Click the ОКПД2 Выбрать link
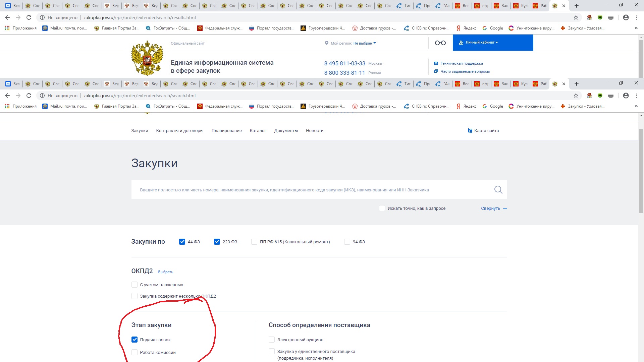The width and height of the screenshot is (644, 362). click(x=165, y=272)
